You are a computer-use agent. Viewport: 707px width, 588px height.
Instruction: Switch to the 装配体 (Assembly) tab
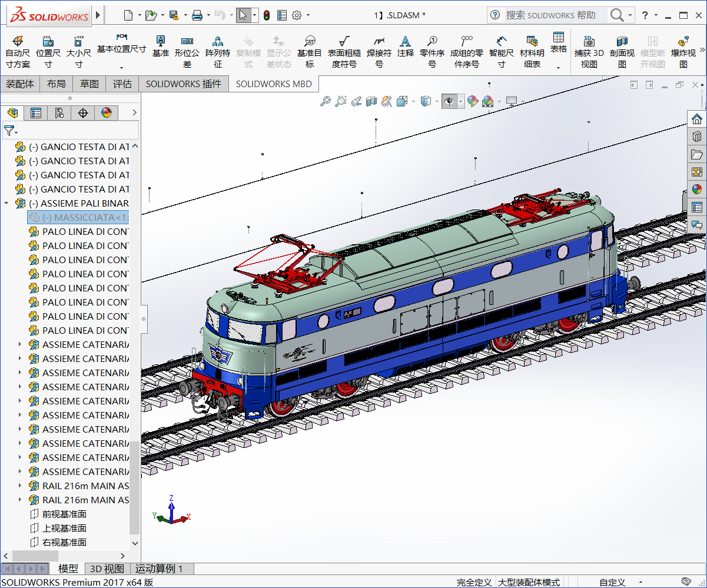[x=20, y=84]
